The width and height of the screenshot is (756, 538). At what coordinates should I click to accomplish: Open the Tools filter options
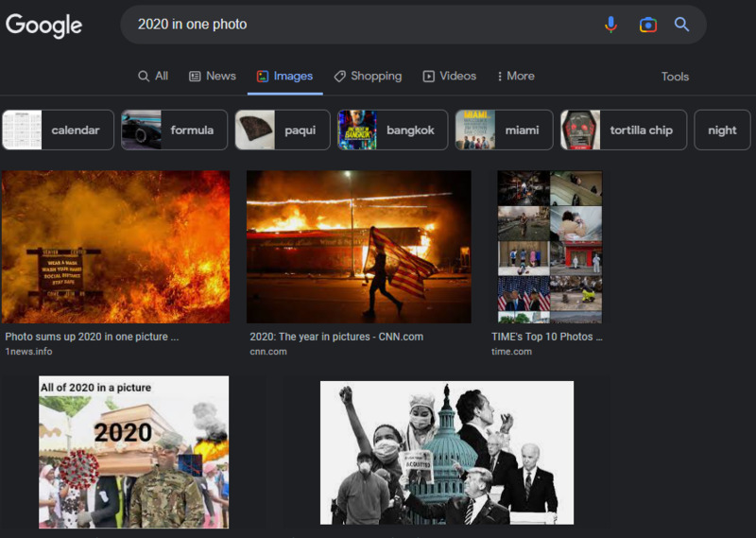pyautogui.click(x=675, y=77)
